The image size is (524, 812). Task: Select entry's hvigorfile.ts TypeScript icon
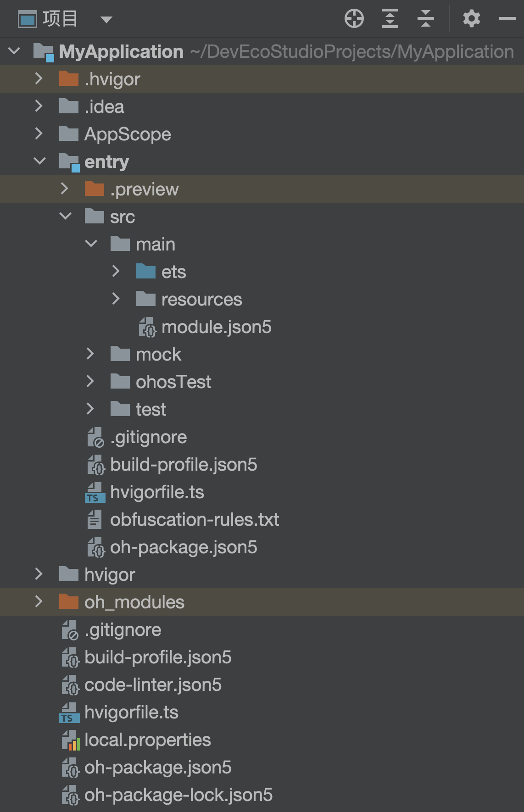(x=95, y=492)
